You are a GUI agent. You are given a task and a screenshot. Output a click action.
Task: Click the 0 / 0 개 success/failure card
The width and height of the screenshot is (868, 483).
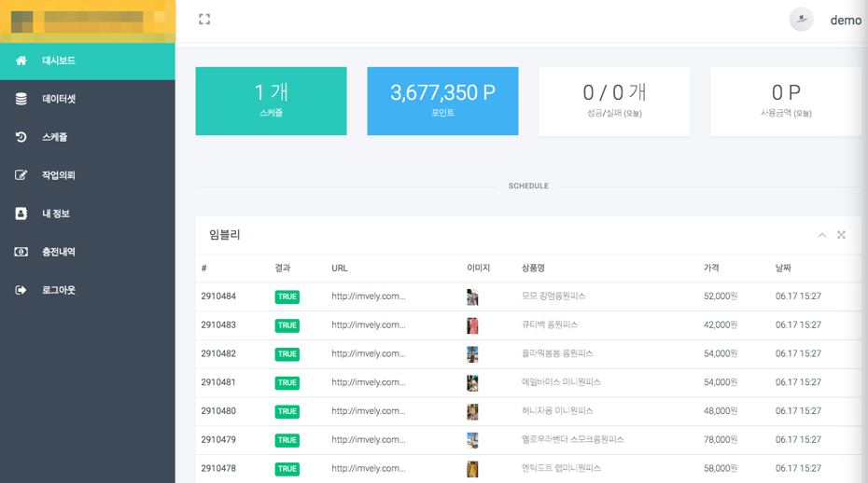(x=614, y=102)
